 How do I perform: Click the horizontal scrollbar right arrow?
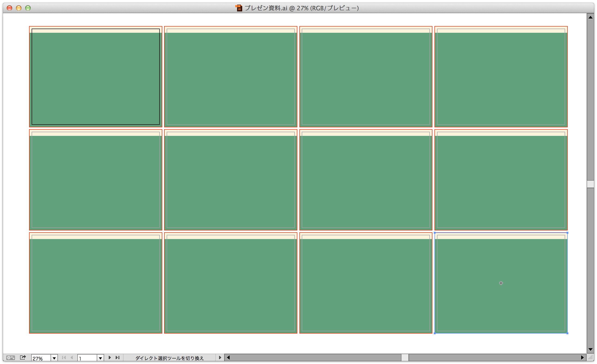(582, 358)
